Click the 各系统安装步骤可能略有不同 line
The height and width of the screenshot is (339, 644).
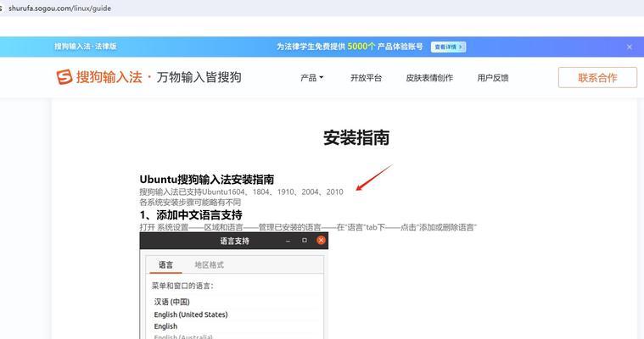pyautogui.click(x=190, y=203)
